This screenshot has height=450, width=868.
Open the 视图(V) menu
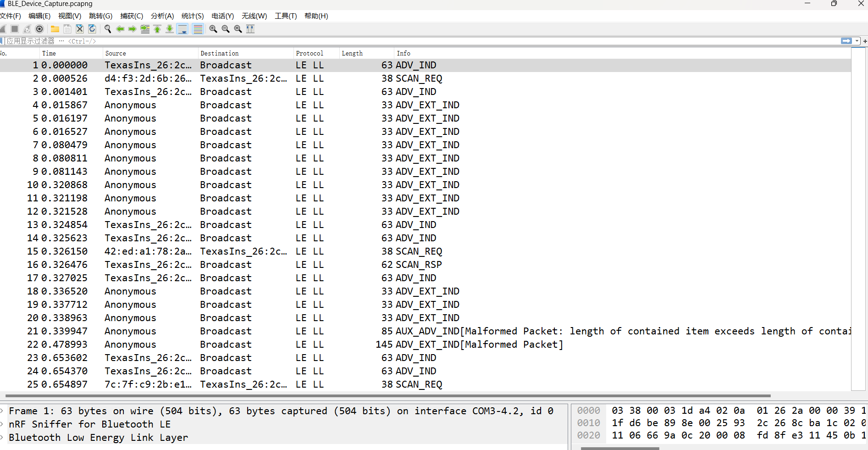70,16
